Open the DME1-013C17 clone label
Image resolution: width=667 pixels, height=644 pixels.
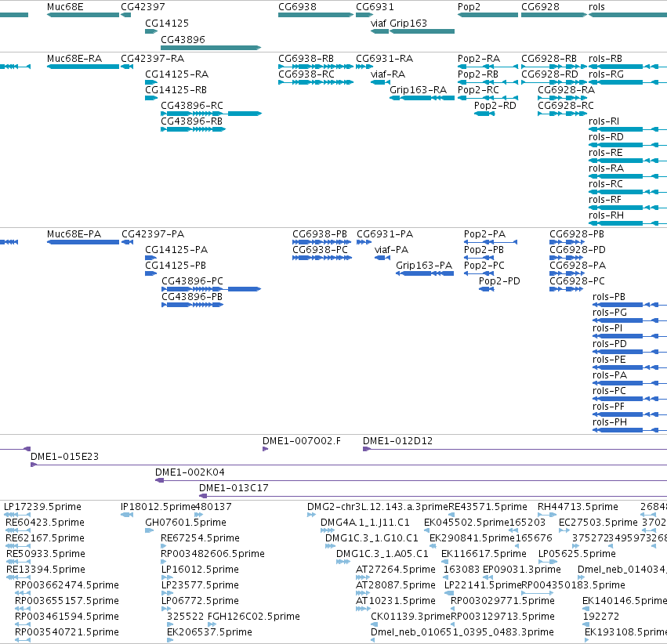pyautogui.click(x=234, y=488)
